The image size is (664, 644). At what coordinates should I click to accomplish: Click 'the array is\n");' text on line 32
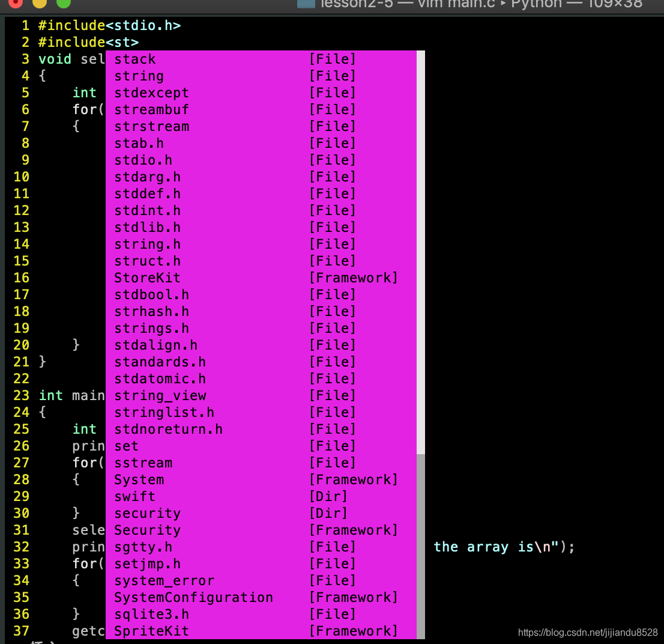(x=504, y=547)
